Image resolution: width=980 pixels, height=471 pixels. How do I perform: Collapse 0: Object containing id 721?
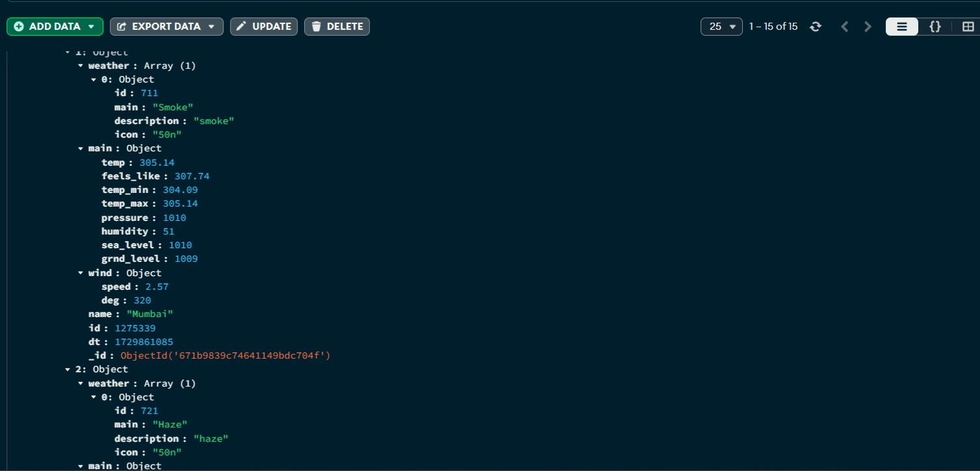pos(94,397)
